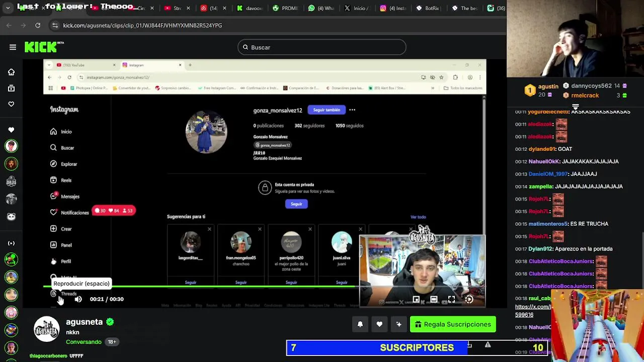Click the zampella chat username
This screenshot has width=644, height=362.
pyautogui.click(x=541, y=187)
